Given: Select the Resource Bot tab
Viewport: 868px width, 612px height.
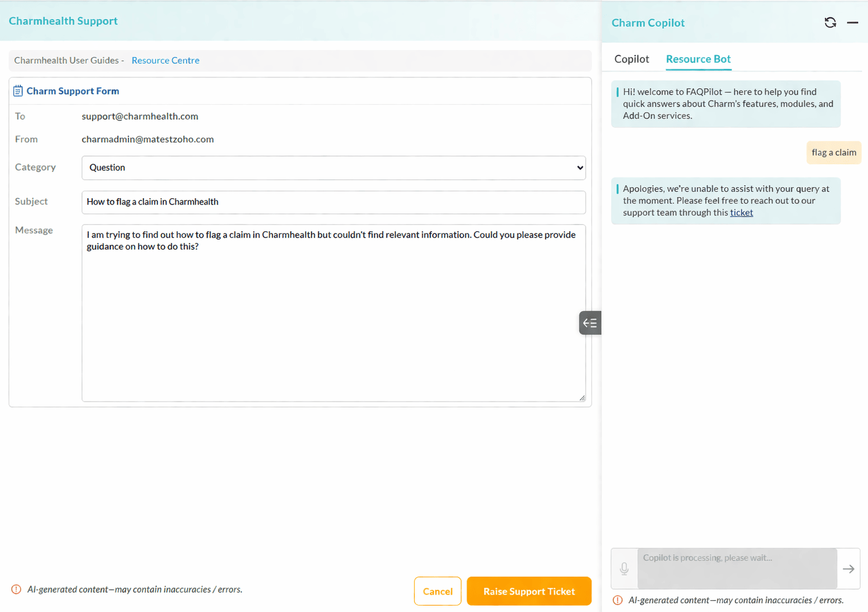Looking at the screenshot, I should pos(698,59).
